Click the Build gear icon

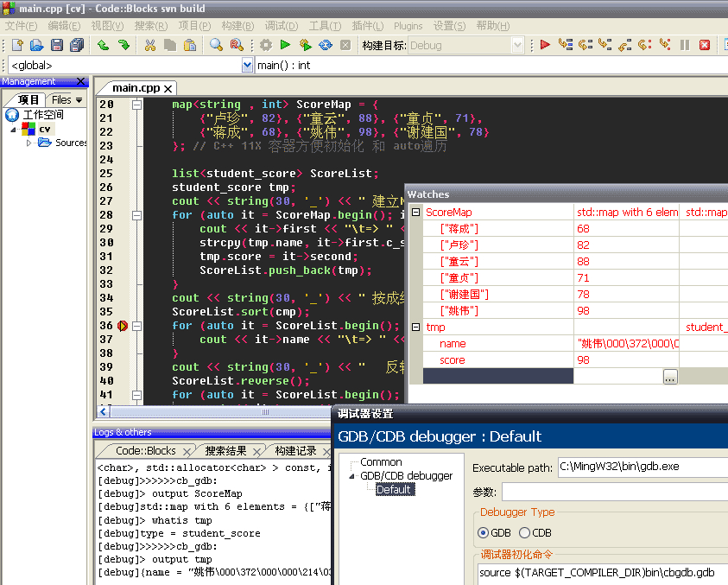point(266,45)
